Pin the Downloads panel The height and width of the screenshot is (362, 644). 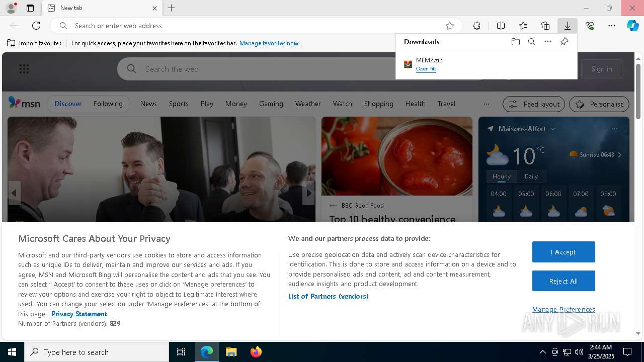pos(564,42)
